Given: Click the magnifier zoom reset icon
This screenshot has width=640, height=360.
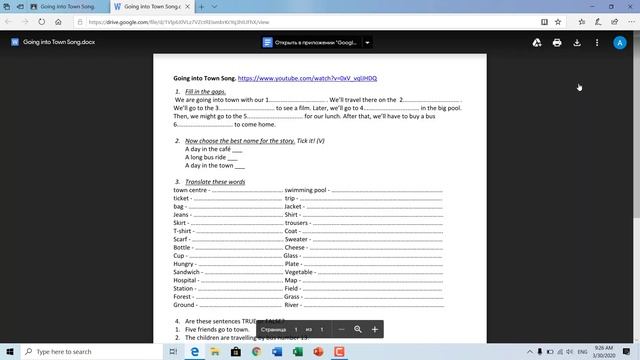Looking at the screenshot, I should click(x=358, y=329).
